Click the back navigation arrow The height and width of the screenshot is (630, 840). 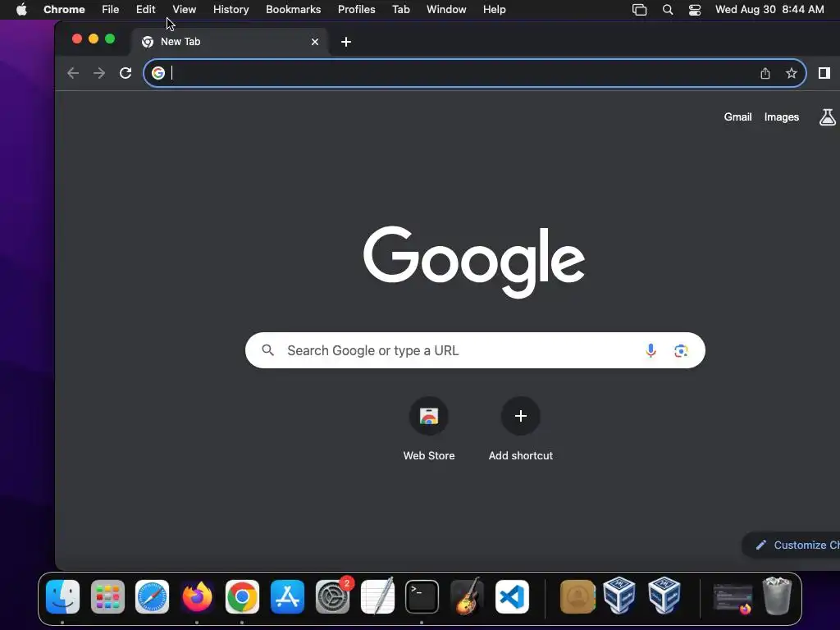(x=73, y=73)
